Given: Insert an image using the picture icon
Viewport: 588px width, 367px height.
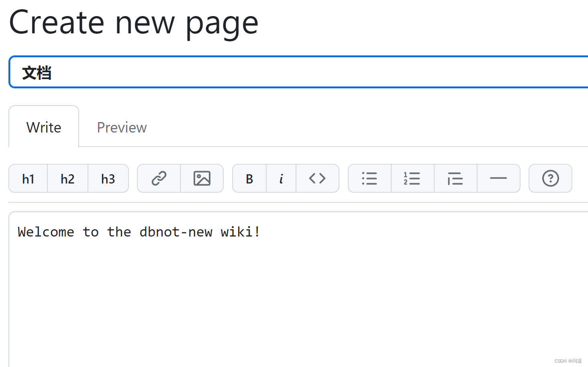Looking at the screenshot, I should 202,178.
